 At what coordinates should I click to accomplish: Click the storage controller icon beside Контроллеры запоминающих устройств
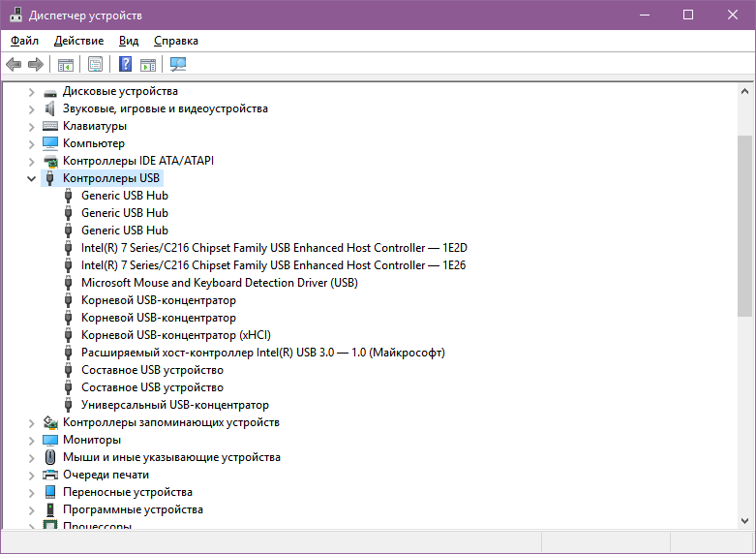click(x=50, y=422)
